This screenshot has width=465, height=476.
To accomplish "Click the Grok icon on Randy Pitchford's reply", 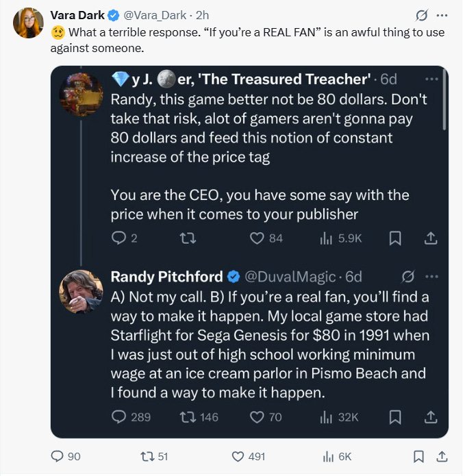I will pyautogui.click(x=407, y=277).
